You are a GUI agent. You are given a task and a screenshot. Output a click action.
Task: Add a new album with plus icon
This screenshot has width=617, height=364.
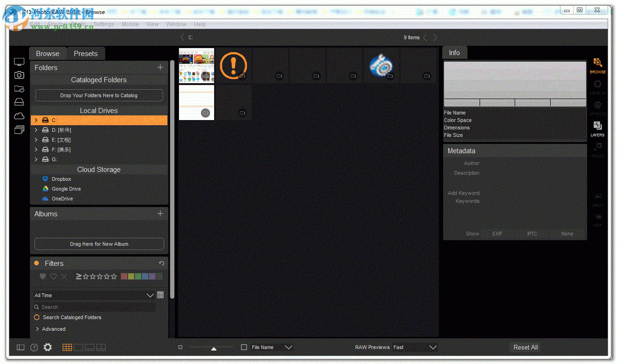(160, 214)
